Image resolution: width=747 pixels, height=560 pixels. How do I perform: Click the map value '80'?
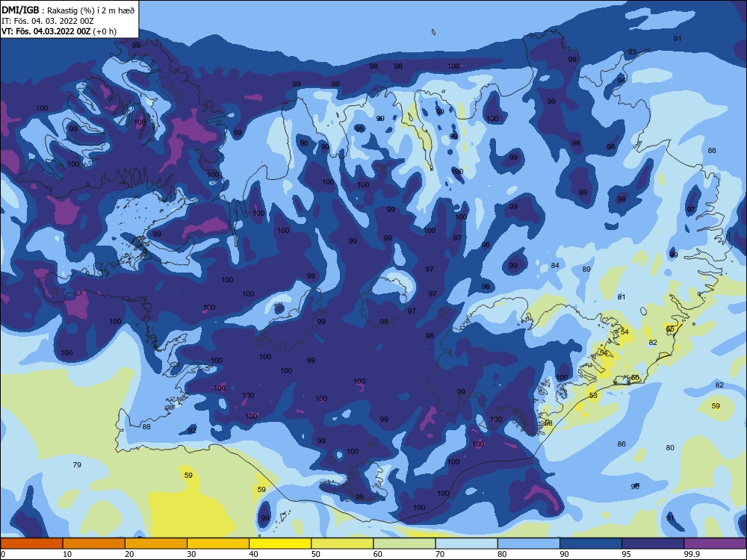(x=670, y=447)
